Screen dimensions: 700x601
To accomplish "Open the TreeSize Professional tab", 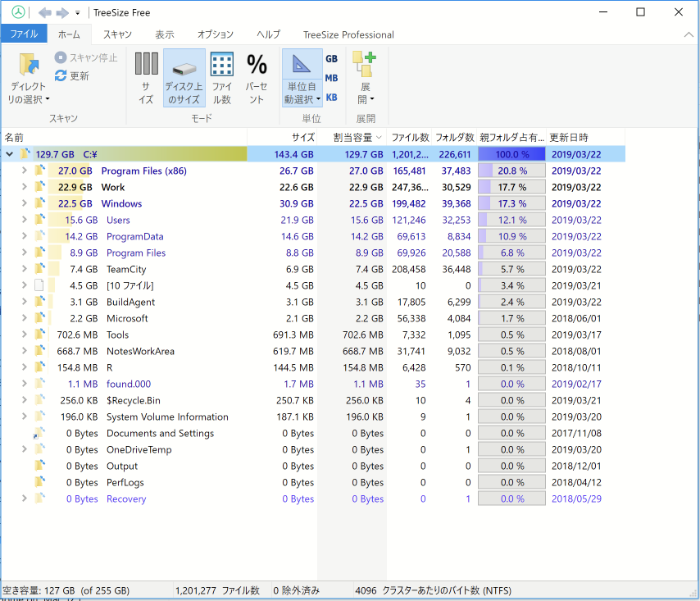I will tap(348, 34).
